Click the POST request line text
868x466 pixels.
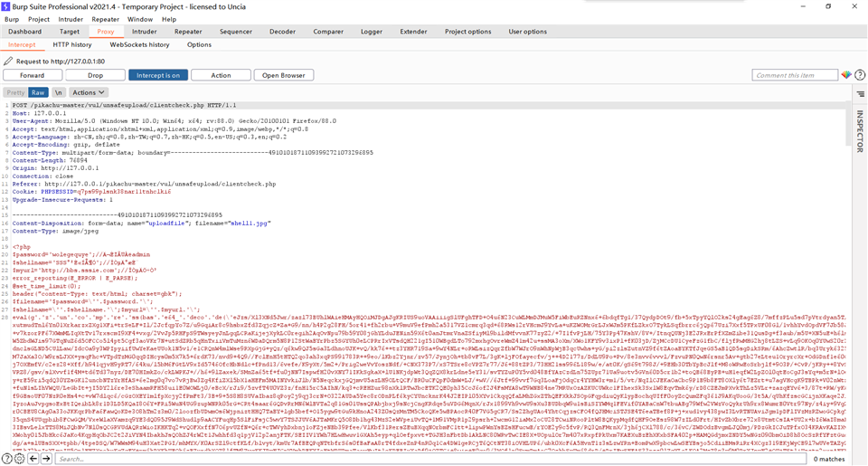(x=124, y=105)
